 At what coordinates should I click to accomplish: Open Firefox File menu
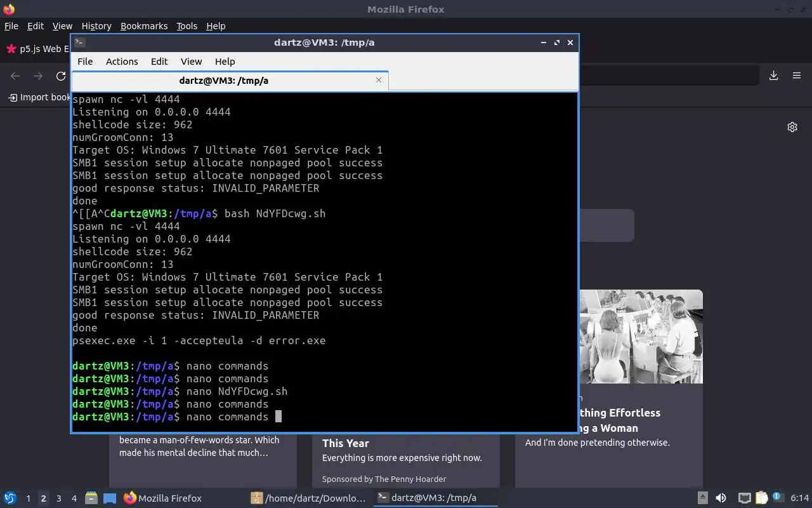pos(11,26)
